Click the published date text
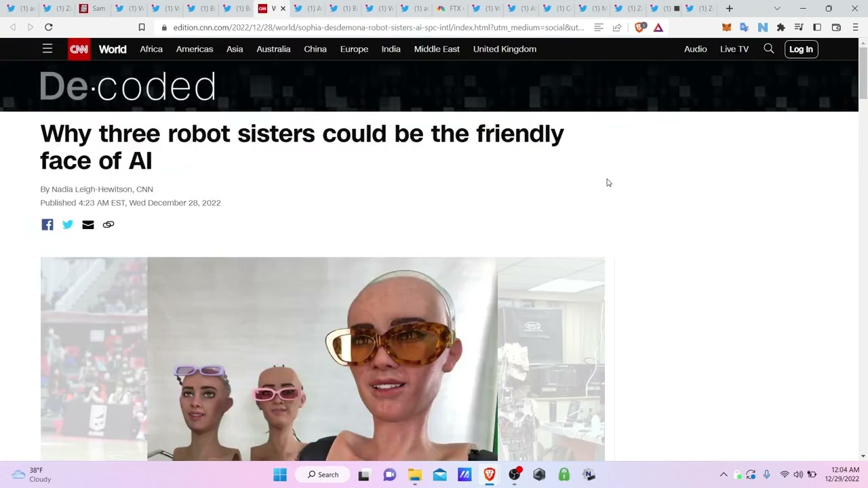The image size is (868, 488). [130, 203]
